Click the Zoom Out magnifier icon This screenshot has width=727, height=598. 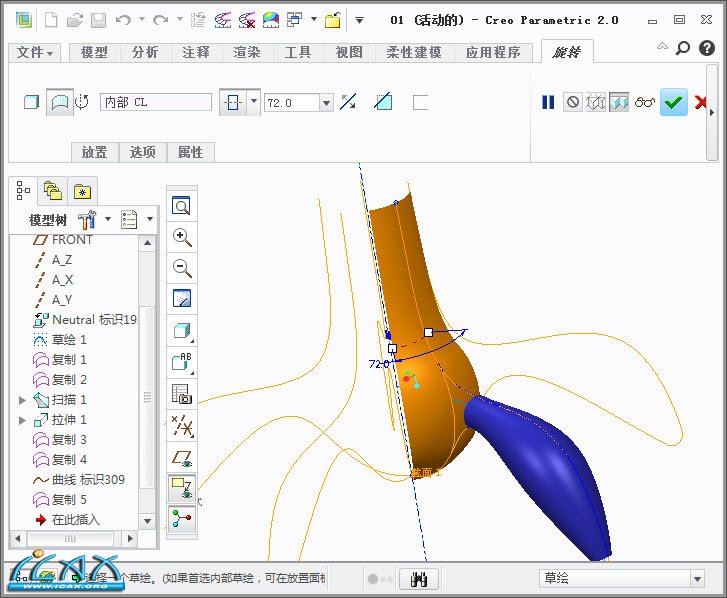181,267
